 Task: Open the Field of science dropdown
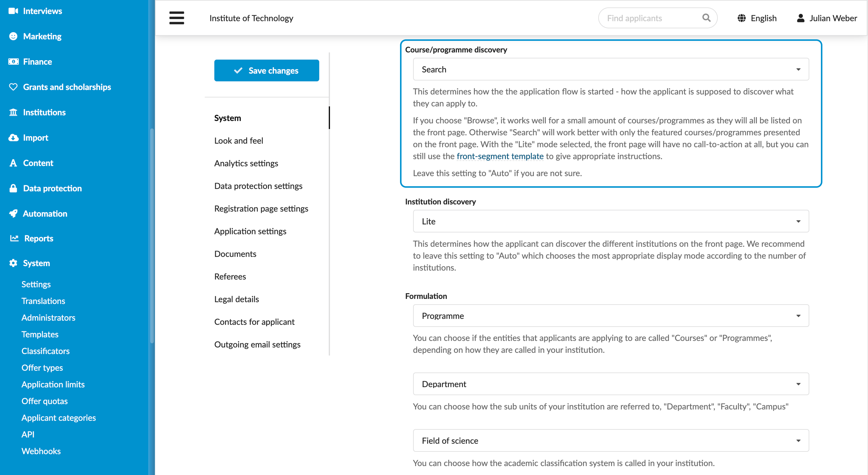[610, 440]
